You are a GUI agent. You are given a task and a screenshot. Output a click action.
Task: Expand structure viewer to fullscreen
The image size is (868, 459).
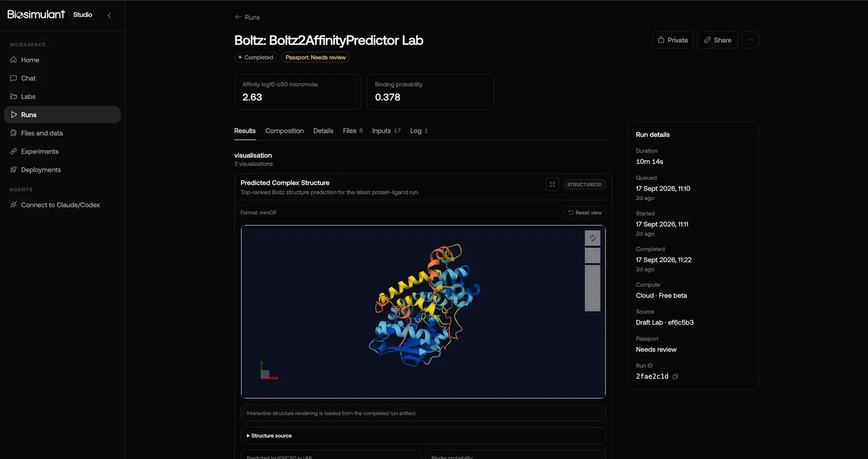tap(552, 184)
